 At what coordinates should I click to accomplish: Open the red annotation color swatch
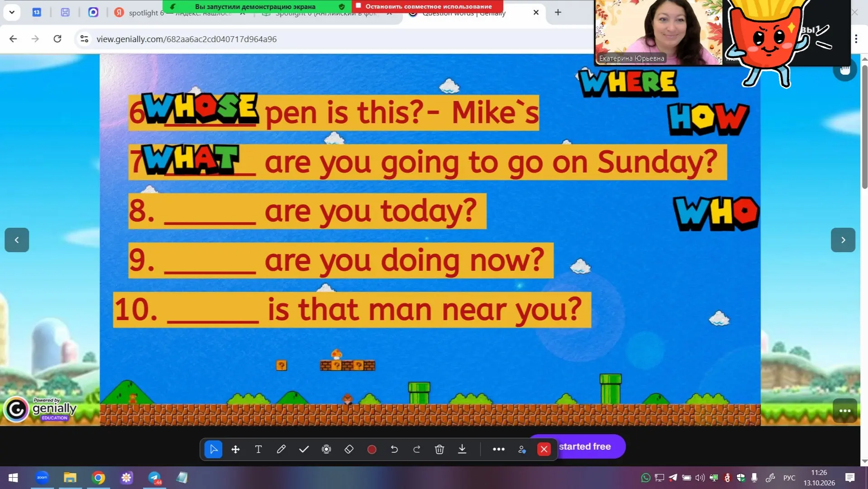click(x=372, y=449)
